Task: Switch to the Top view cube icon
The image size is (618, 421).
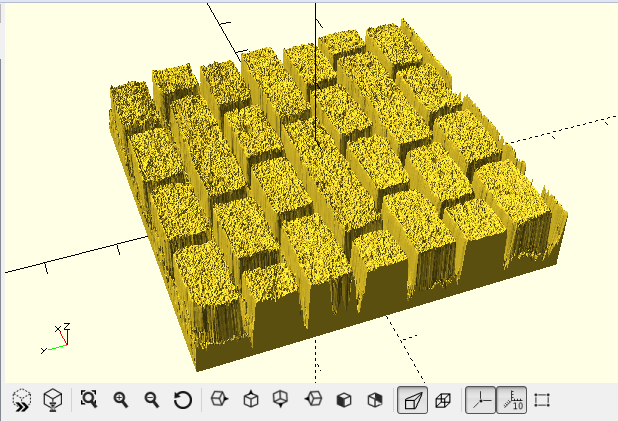Action: 251,400
